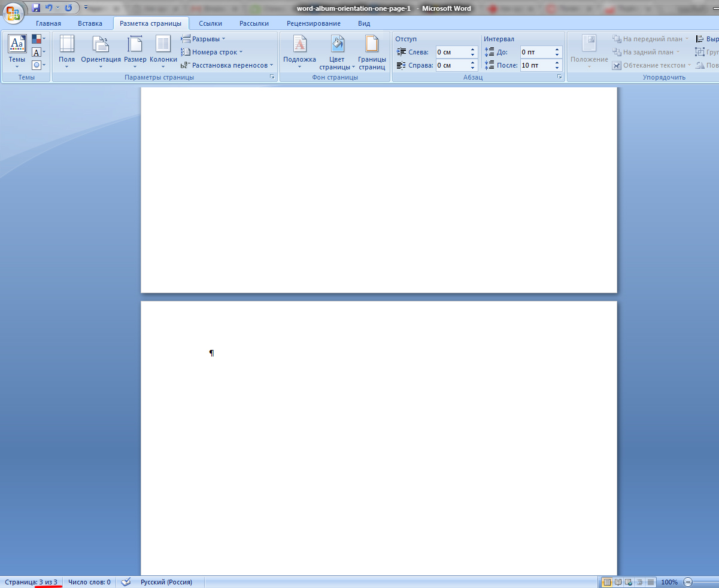Open the Цвет страницы color menu
Image resolution: width=719 pixels, height=588 pixels.
(337, 51)
